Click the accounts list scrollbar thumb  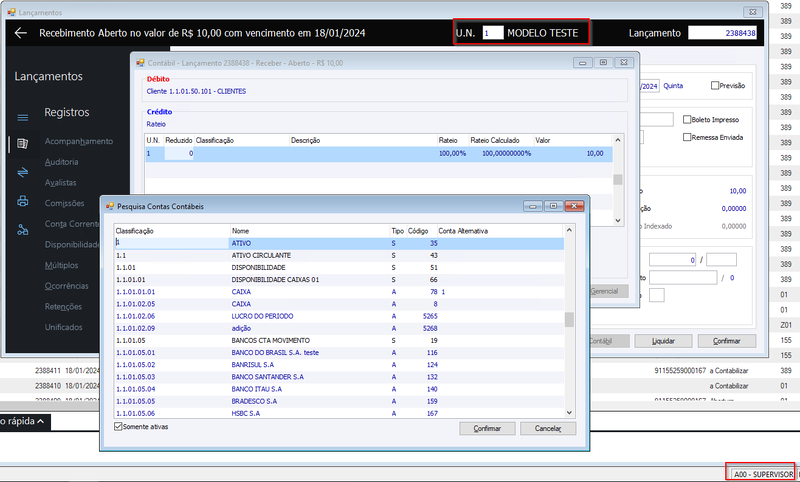tap(569, 319)
